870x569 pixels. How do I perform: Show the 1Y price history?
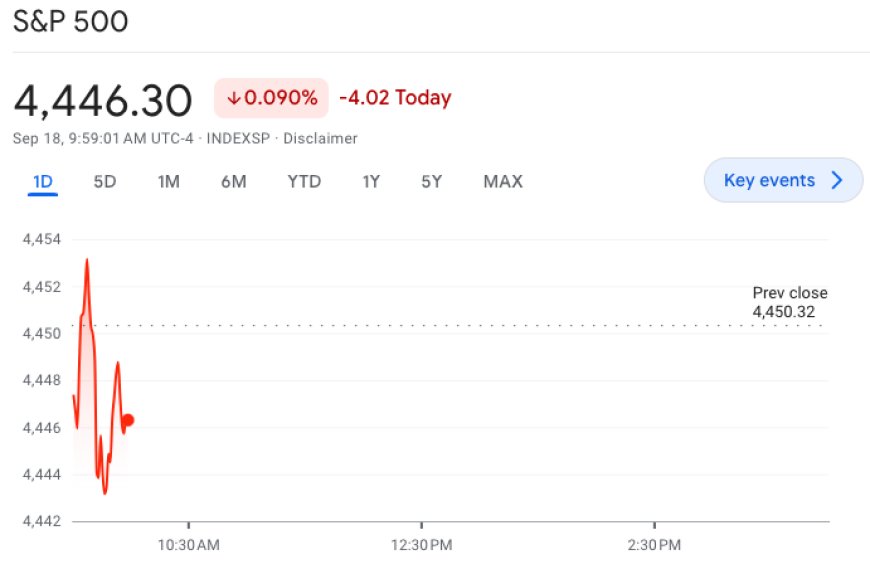pyautogui.click(x=371, y=181)
